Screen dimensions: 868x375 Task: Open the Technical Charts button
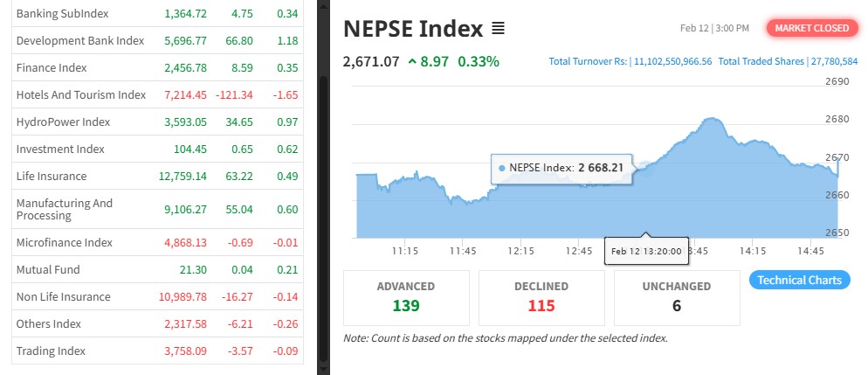[799, 280]
